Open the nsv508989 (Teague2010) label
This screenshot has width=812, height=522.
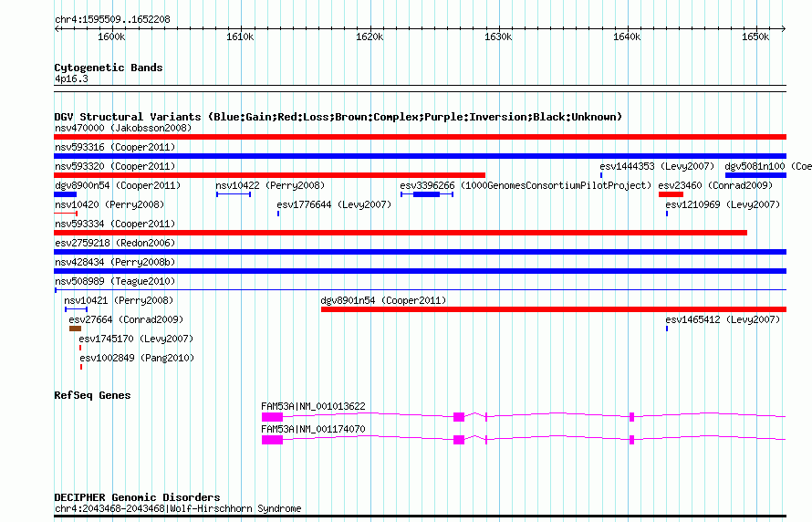pos(115,281)
